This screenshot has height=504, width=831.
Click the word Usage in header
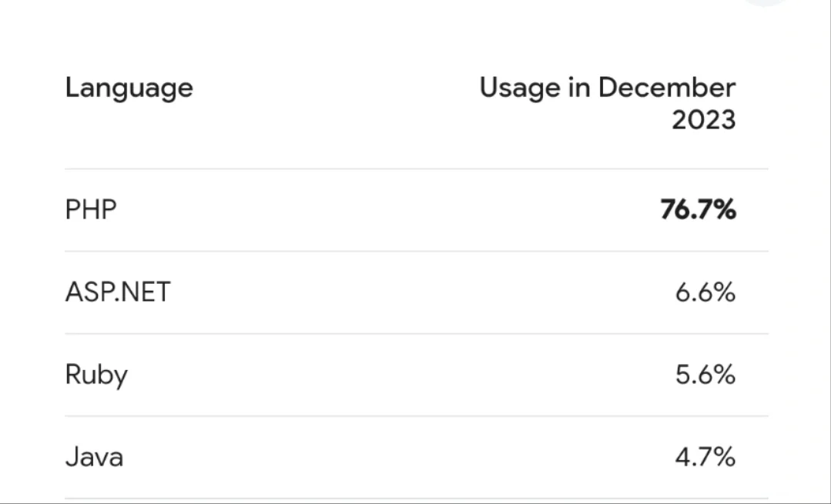click(521, 88)
